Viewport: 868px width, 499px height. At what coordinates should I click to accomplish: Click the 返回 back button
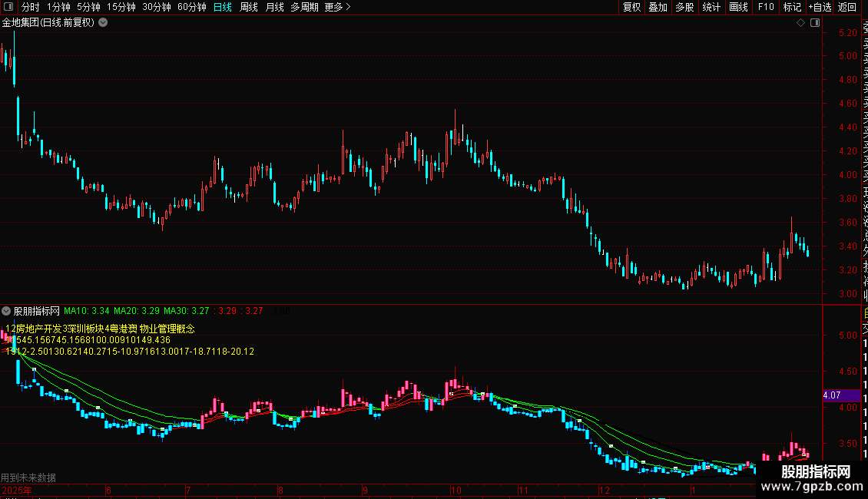point(847,7)
